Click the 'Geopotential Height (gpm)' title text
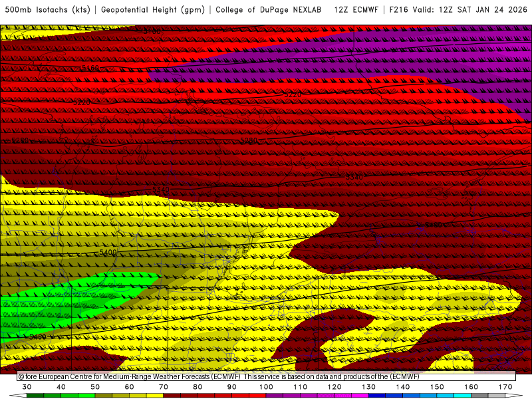Image resolution: width=532 pixels, height=399 pixels. [153, 10]
